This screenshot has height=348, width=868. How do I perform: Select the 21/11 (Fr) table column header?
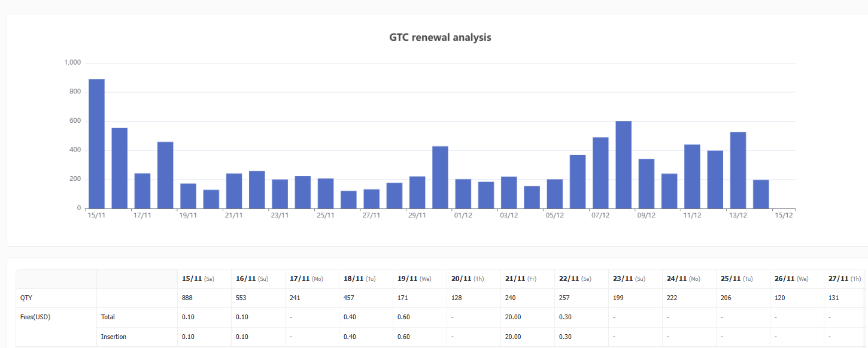(521, 279)
